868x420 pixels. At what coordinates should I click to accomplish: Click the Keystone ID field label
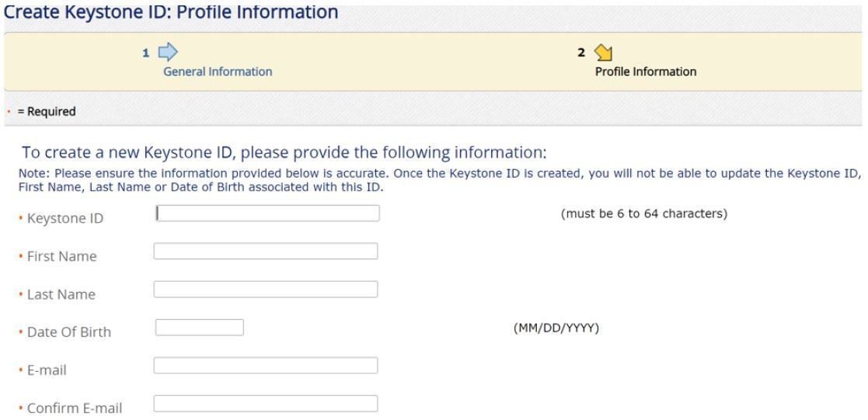(x=64, y=219)
